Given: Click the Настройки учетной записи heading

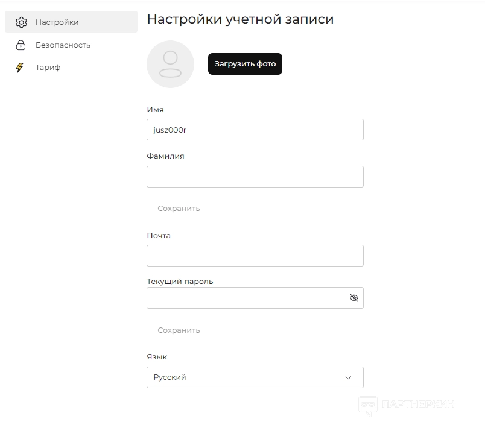Looking at the screenshot, I should tap(240, 19).
